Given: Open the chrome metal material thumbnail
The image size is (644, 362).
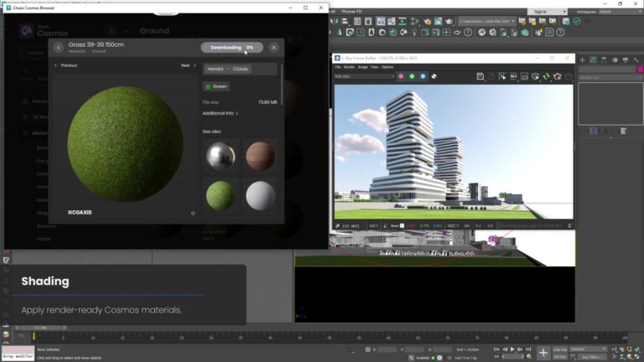Looking at the screenshot, I should (221, 156).
